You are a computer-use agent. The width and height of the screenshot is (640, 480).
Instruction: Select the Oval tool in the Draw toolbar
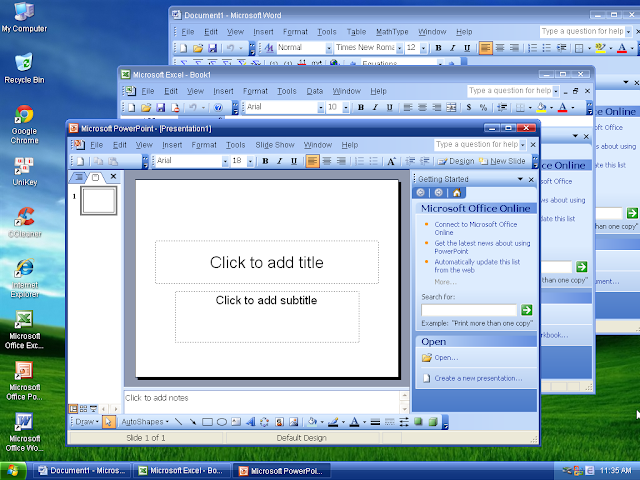coord(222,422)
